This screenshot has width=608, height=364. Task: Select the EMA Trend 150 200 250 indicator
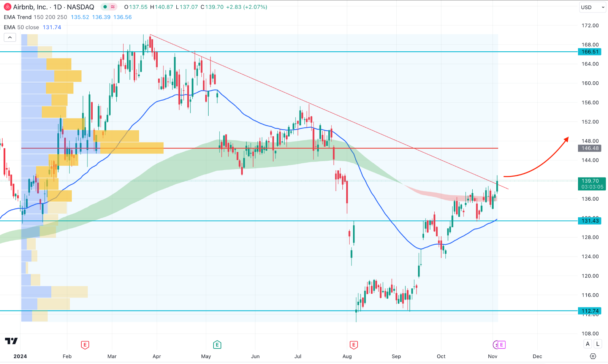point(35,17)
